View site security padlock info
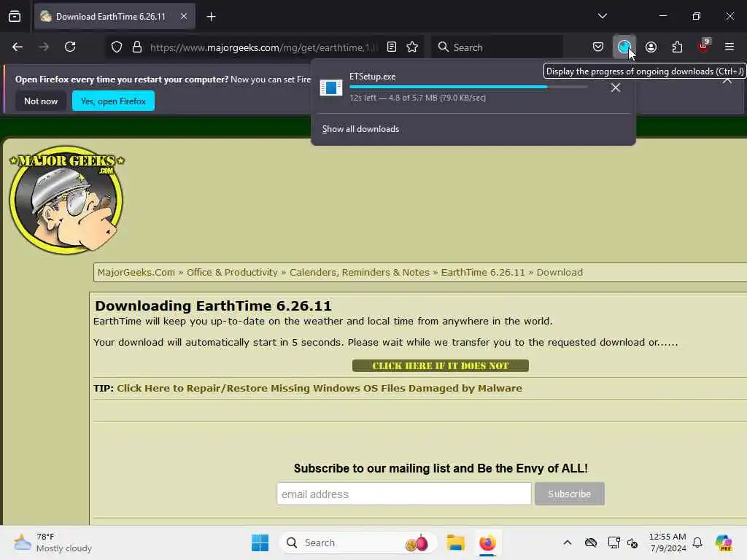The width and height of the screenshot is (747, 560). 137,47
